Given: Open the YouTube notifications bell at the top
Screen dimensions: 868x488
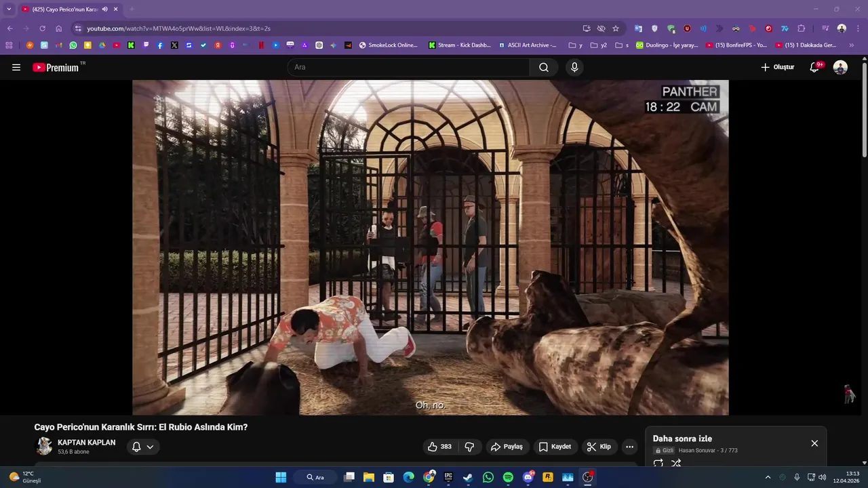Looking at the screenshot, I should coord(815,67).
